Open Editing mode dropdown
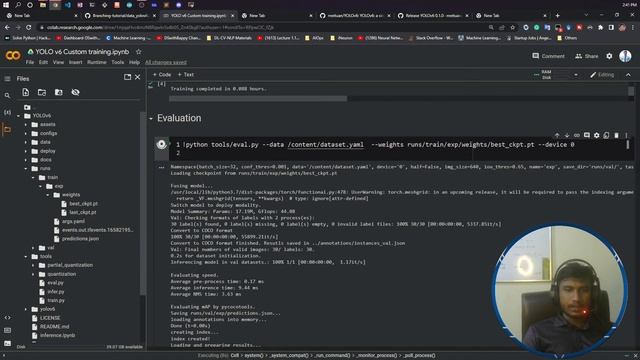The height and width of the screenshot is (360, 640). tap(602, 75)
